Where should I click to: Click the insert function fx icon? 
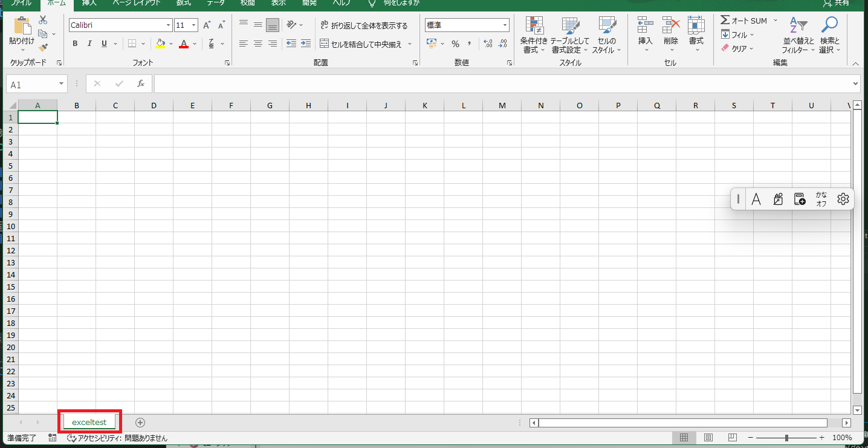click(x=140, y=84)
